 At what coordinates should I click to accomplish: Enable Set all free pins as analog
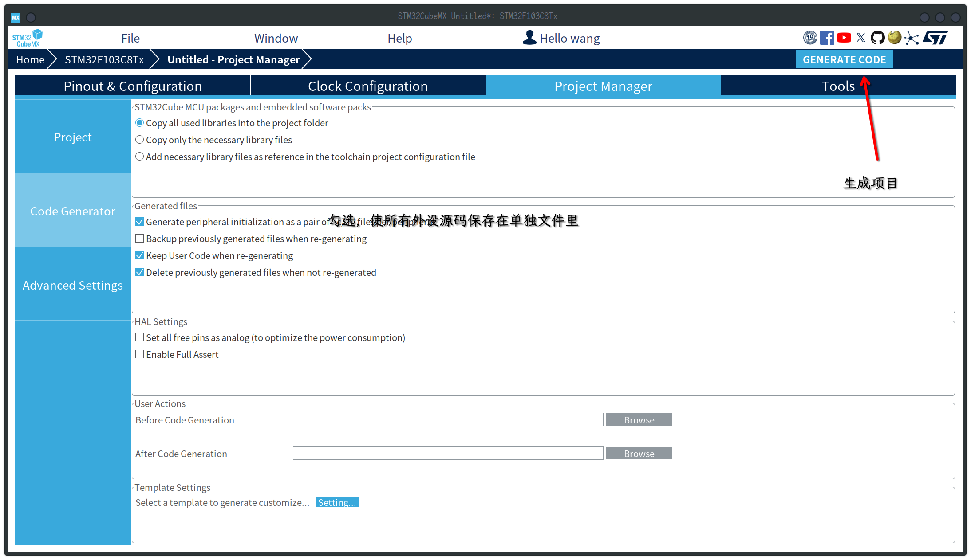140,337
